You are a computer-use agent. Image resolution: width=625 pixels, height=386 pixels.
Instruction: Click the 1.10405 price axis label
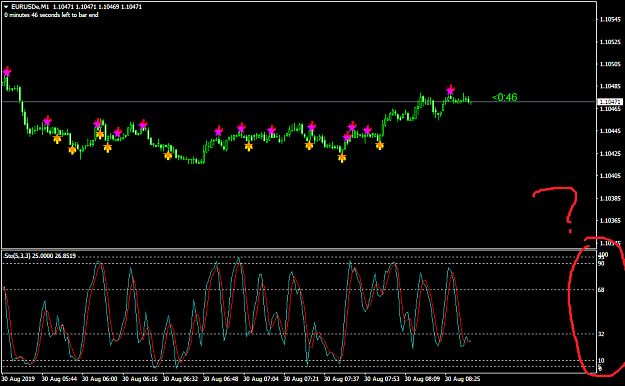coord(610,176)
